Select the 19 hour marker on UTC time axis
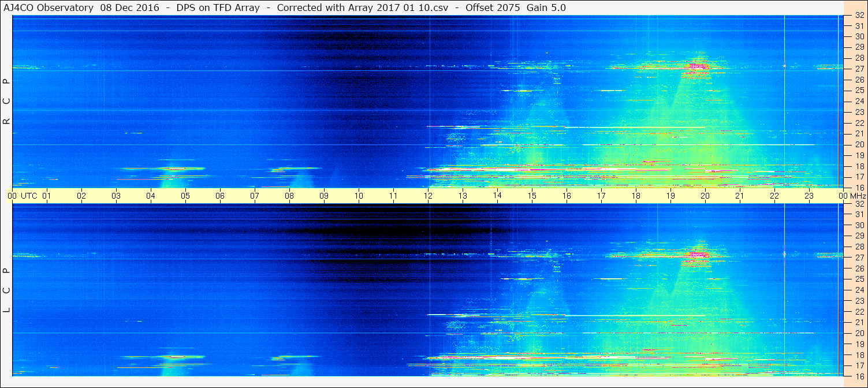Viewport: 868px width, 388px height. click(670, 196)
